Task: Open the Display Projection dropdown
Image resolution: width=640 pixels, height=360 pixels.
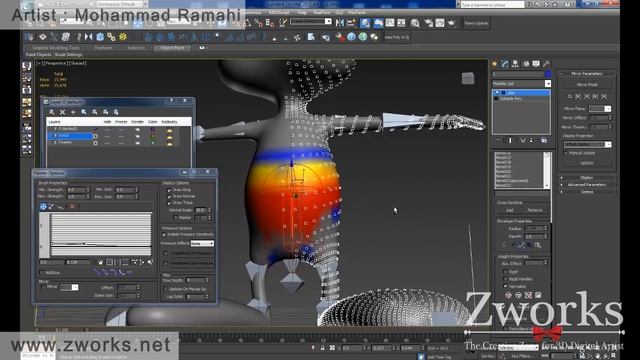Action: point(587,144)
